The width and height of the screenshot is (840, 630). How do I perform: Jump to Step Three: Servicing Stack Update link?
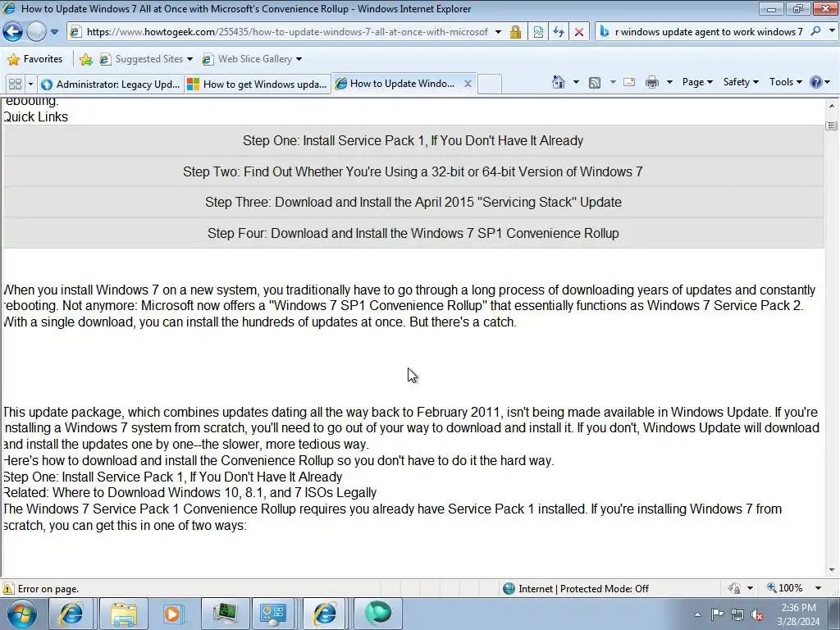click(x=413, y=202)
